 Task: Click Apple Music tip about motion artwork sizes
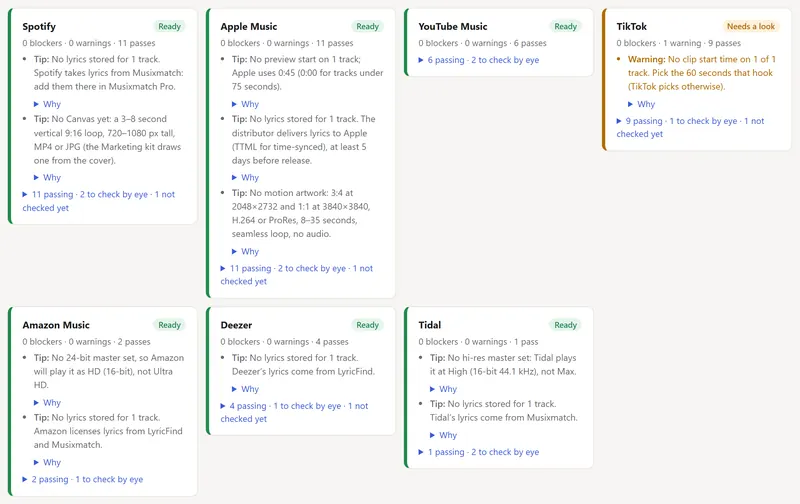(301, 213)
